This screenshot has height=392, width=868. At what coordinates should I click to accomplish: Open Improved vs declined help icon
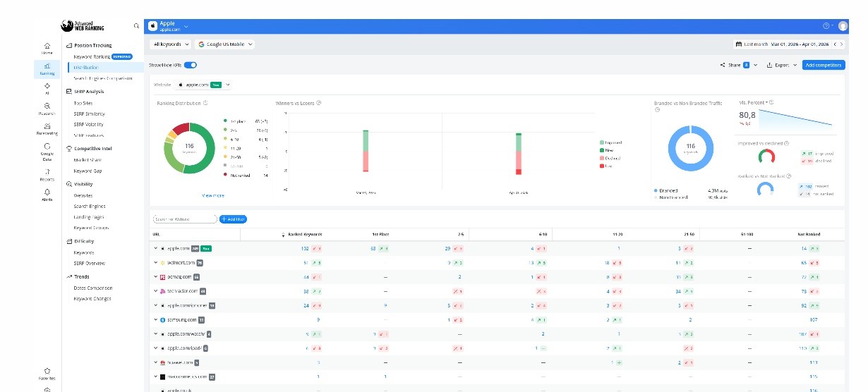point(787,143)
